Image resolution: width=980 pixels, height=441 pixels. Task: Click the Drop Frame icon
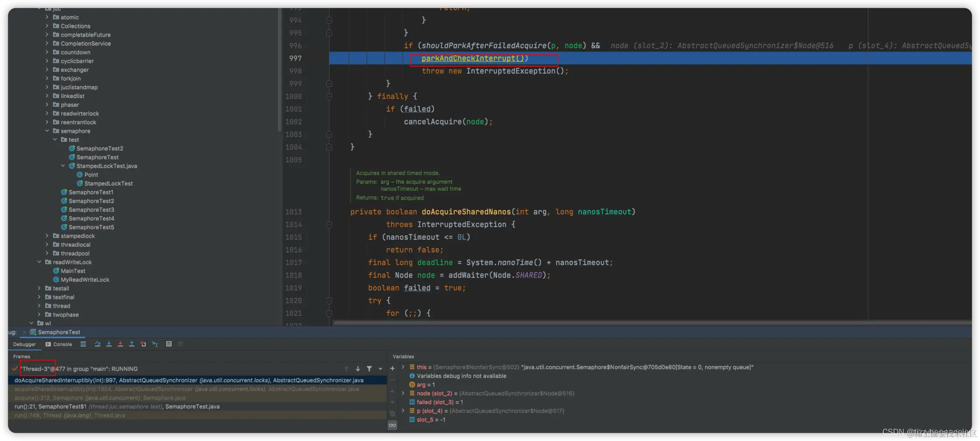[x=143, y=344]
